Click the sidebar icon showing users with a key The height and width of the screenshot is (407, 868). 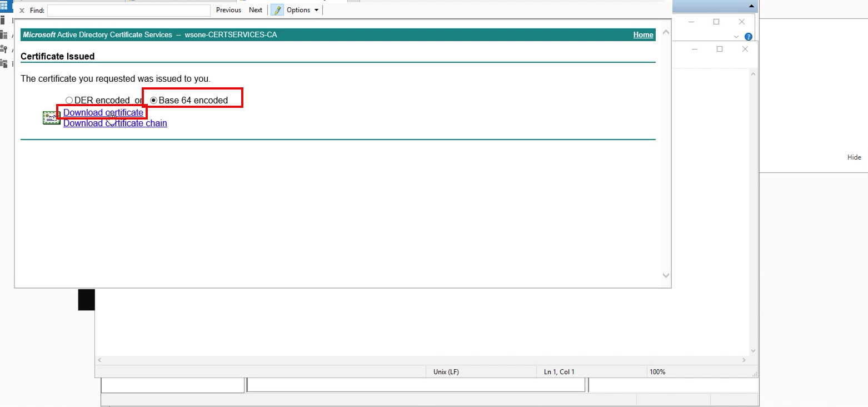point(4,49)
